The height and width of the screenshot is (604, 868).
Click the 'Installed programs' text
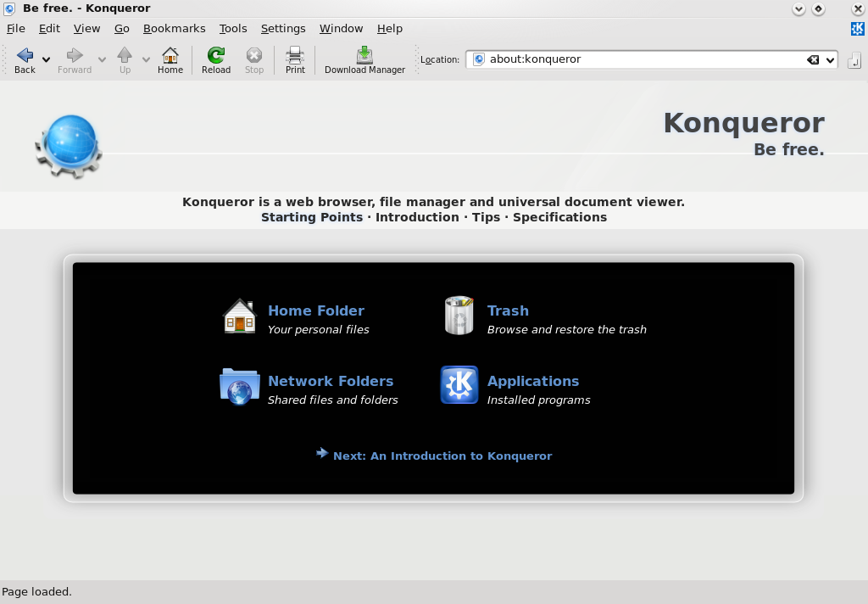[x=538, y=400]
